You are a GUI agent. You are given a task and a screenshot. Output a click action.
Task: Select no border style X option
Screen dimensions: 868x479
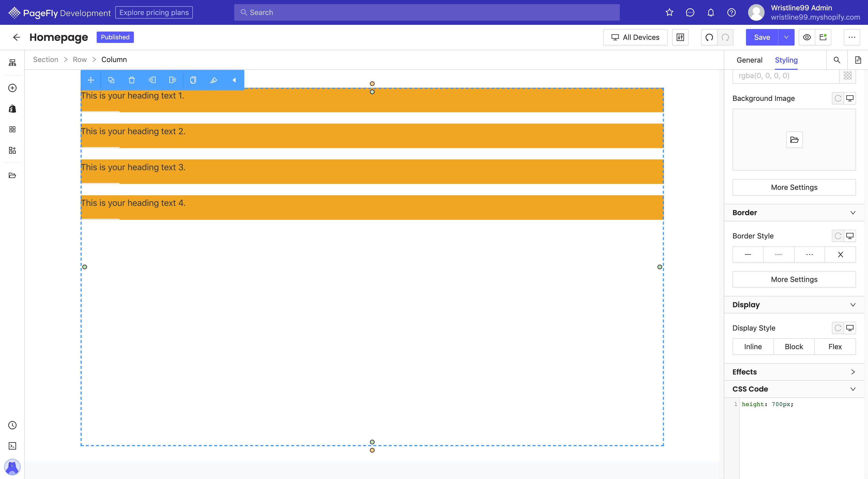pos(840,255)
